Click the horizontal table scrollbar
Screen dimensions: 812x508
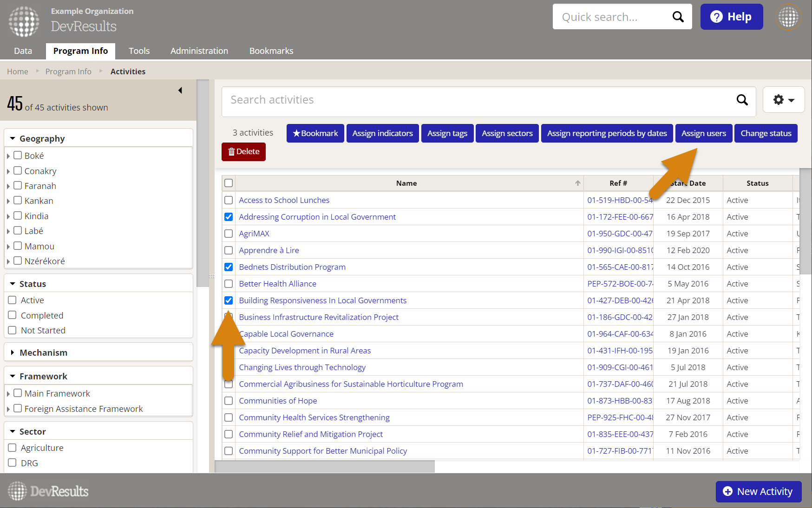tap(325, 467)
